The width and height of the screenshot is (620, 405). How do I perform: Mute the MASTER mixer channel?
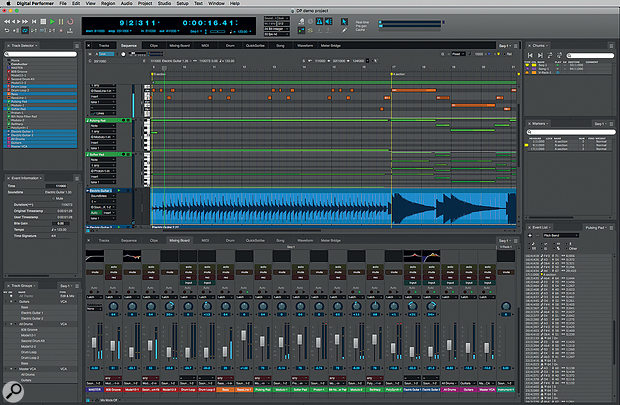[x=95, y=272]
